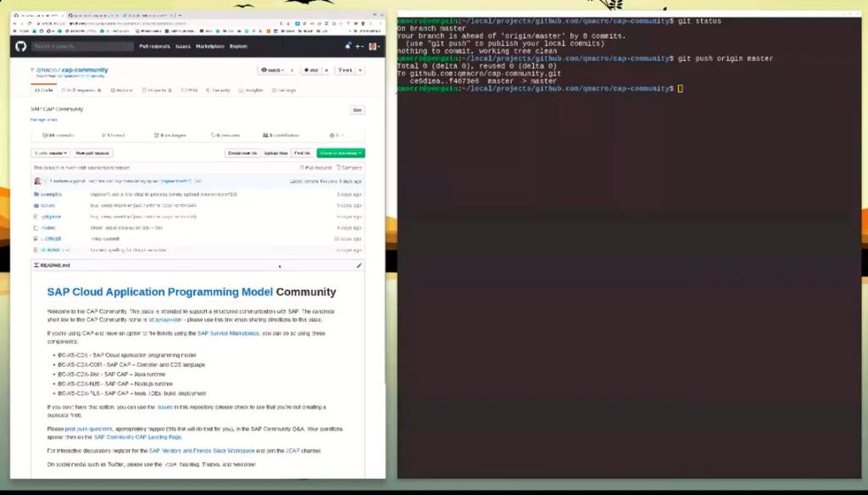The height and width of the screenshot is (495, 868).
Task: Click Edit beside the SAP CAP Community description
Action: (x=358, y=110)
